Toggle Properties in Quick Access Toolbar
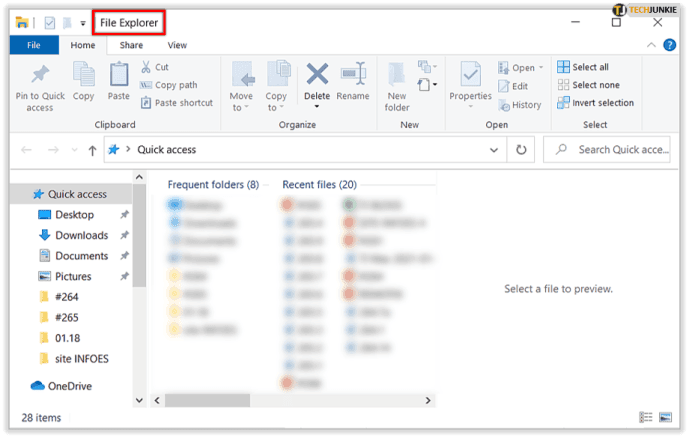Viewport: 689px width, 438px height. 50,23
